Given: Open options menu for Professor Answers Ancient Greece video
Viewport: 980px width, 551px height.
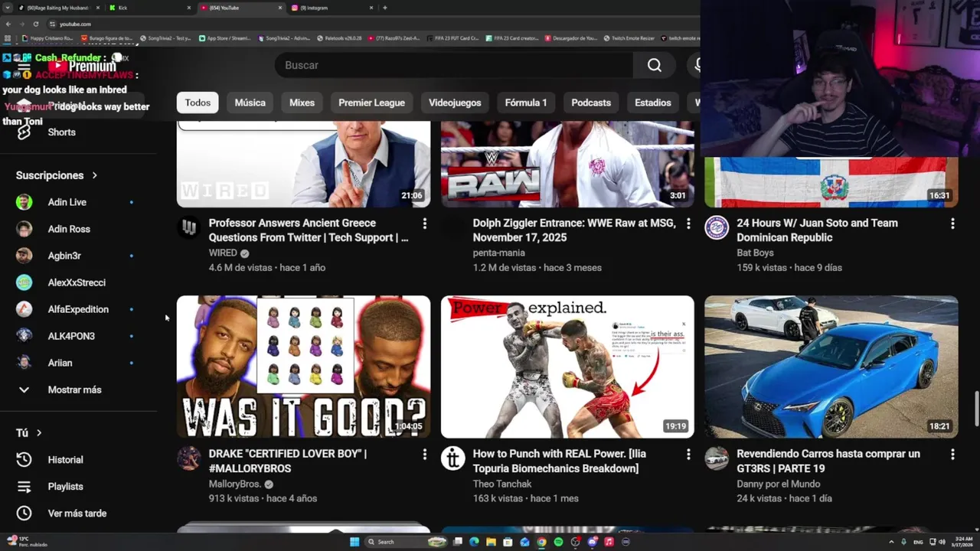Looking at the screenshot, I should pos(424,223).
